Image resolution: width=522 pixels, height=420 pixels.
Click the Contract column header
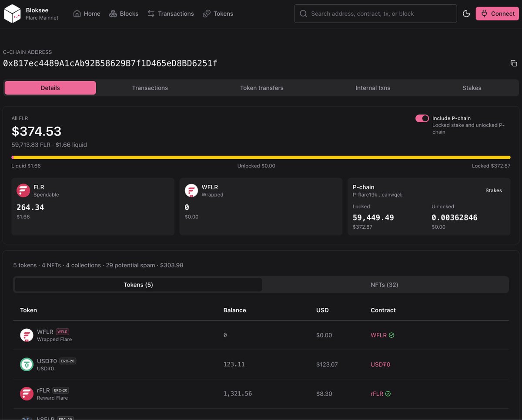pos(383,310)
